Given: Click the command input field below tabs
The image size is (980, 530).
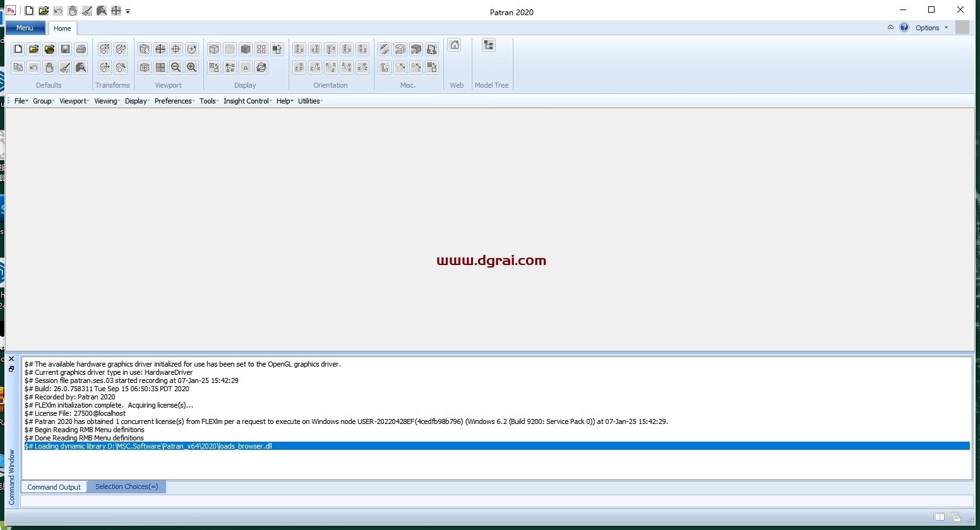Looking at the screenshot, I should pos(496,502).
